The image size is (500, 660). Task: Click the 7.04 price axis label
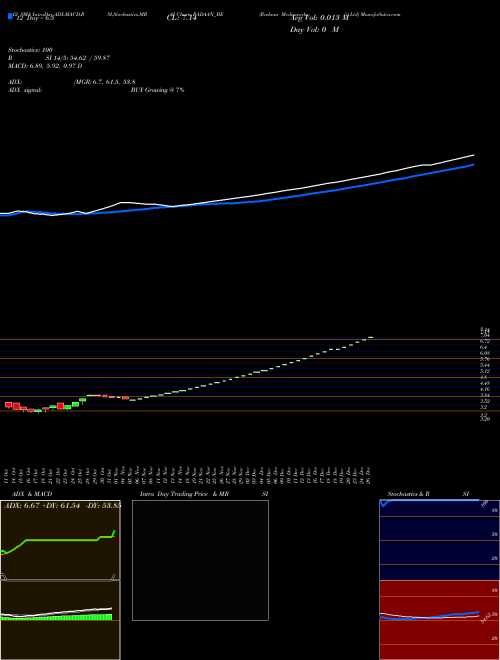[x=484, y=335]
